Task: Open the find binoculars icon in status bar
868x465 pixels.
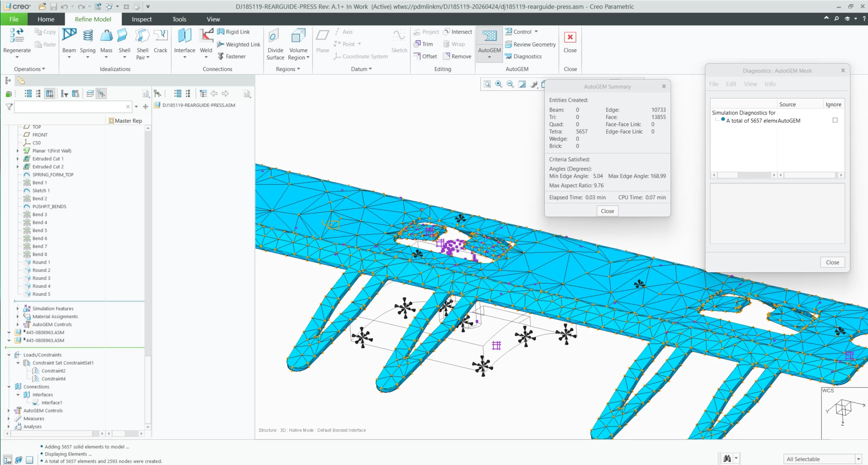Action: tap(727, 459)
